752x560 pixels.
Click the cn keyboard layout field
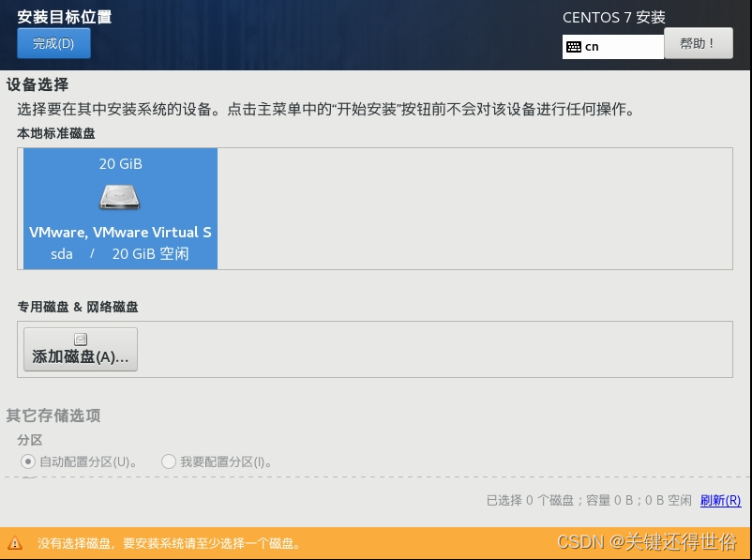coord(613,47)
